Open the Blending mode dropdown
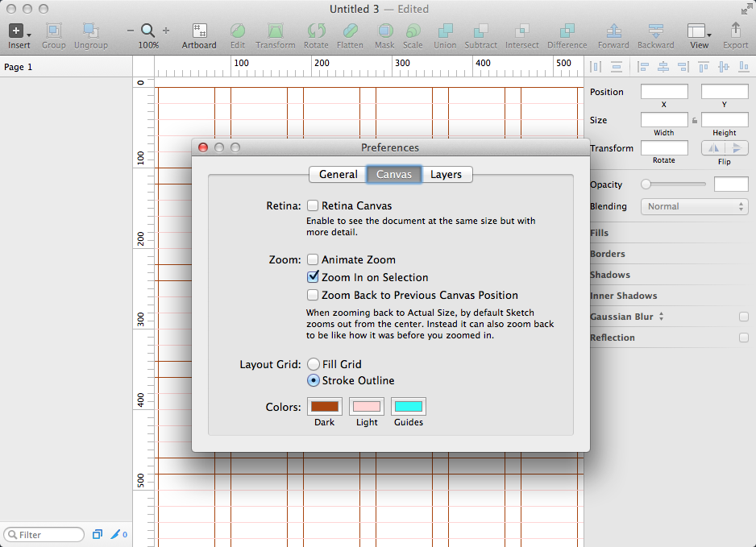Image resolution: width=756 pixels, height=547 pixels. pos(694,206)
